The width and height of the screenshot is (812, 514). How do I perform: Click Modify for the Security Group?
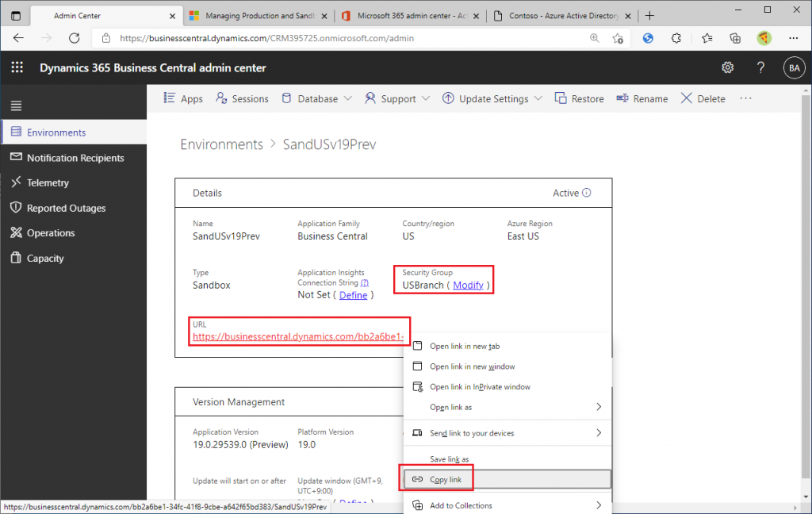tap(468, 285)
